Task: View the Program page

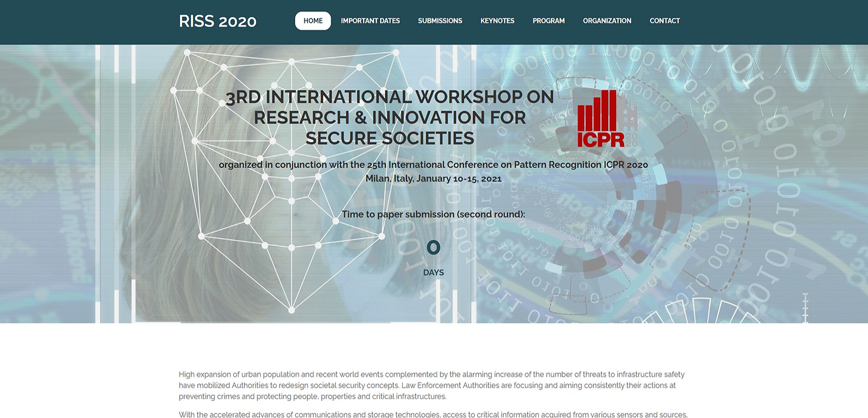Action: click(x=548, y=21)
